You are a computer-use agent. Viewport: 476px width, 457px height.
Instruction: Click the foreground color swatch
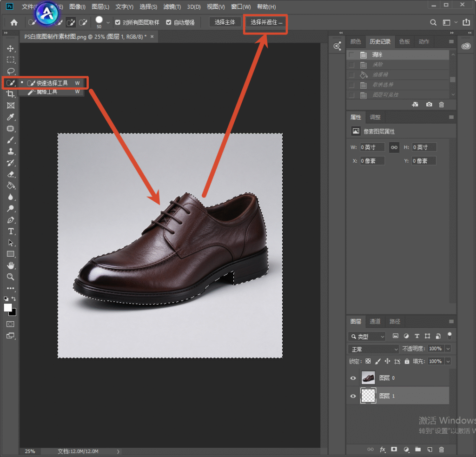coord(8,308)
